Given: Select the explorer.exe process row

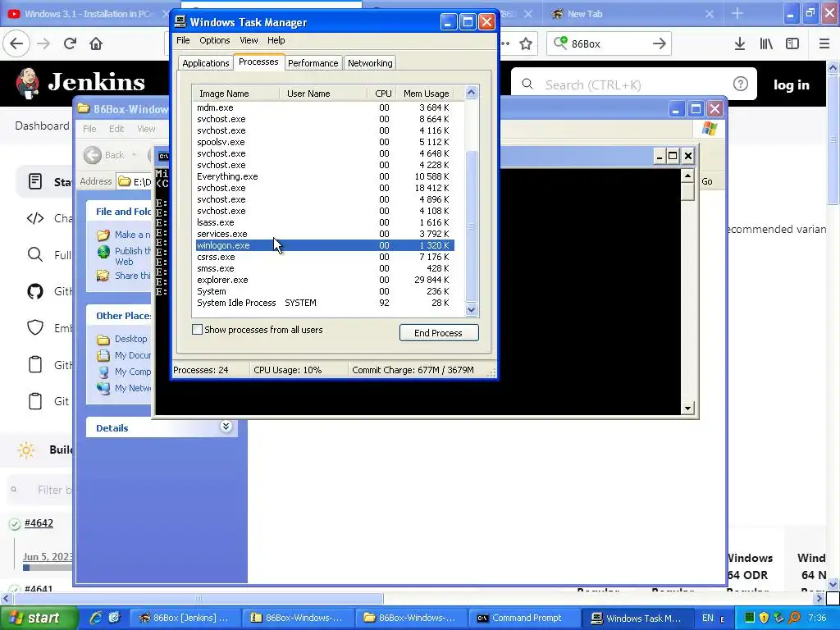Looking at the screenshot, I should point(325,280).
